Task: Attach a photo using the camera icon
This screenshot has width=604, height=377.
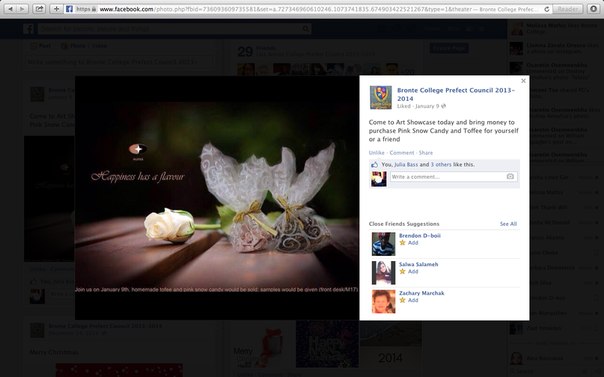Action: pyautogui.click(x=510, y=176)
